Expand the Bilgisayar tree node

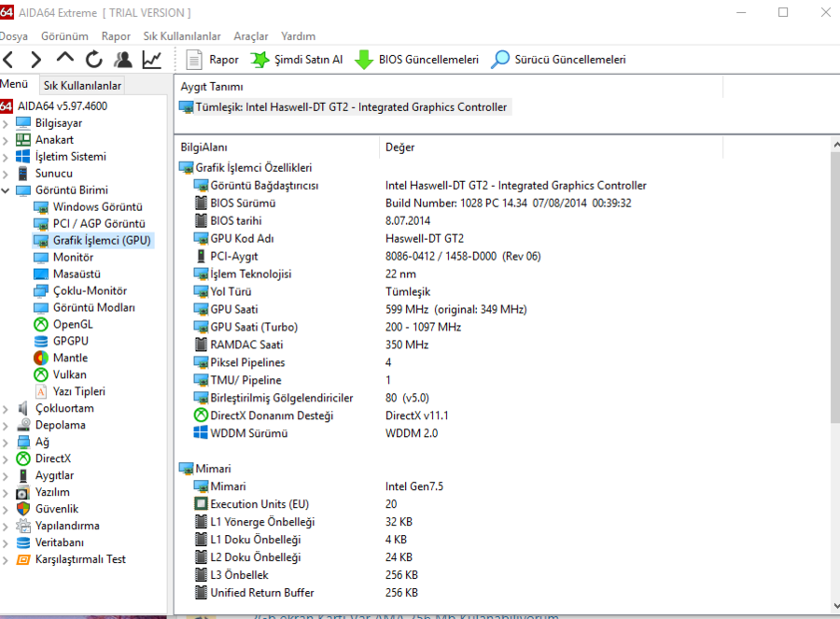click(6, 123)
